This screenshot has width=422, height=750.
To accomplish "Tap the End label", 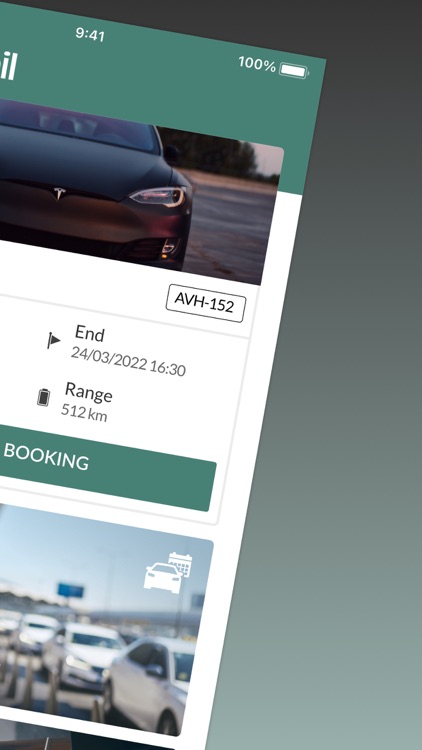I will tap(89, 333).
